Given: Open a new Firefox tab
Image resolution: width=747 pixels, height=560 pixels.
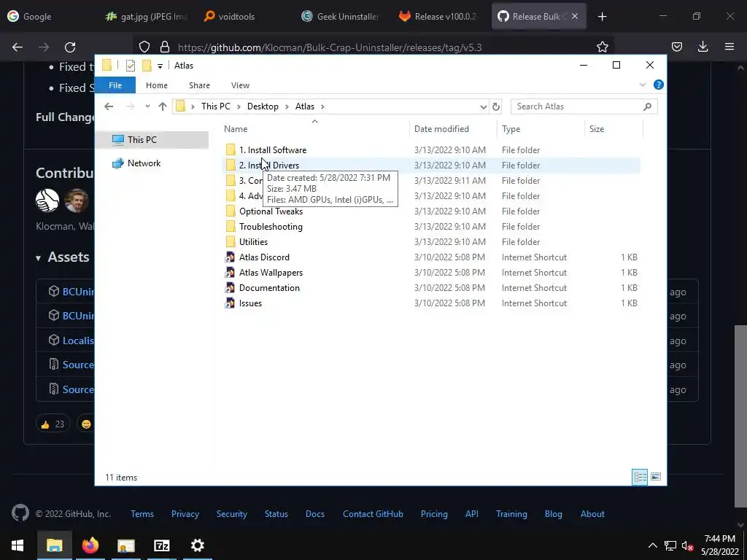Looking at the screenshot, I should pyautogui.click(x=602, y=17).
